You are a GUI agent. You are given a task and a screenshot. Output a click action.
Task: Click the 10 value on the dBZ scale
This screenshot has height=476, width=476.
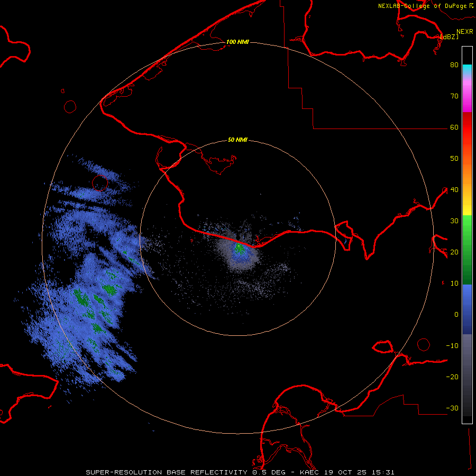pyautogui.click(x=454, y=283)
